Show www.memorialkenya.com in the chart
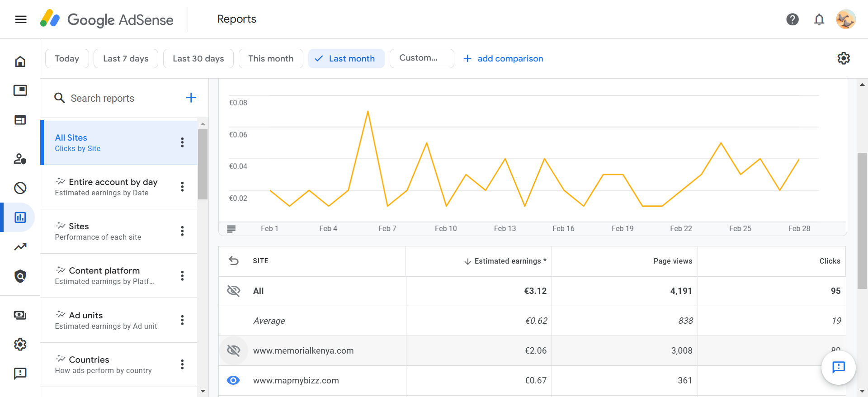The height and width of the screenshot is (397, 868). pyautogui.click(x=233, y=350)
